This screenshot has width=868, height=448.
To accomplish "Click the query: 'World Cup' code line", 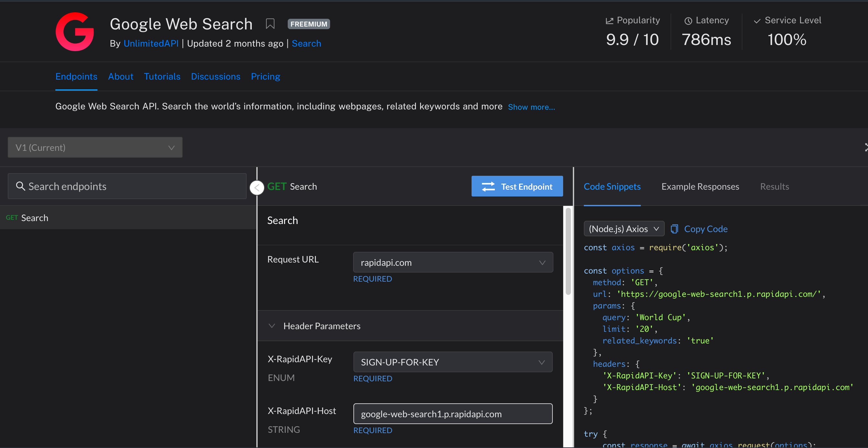I will tap(646, 317).
